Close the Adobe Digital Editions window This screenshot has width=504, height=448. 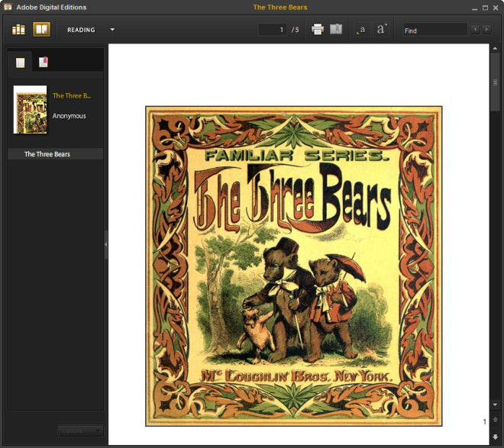tap(496, 8)
